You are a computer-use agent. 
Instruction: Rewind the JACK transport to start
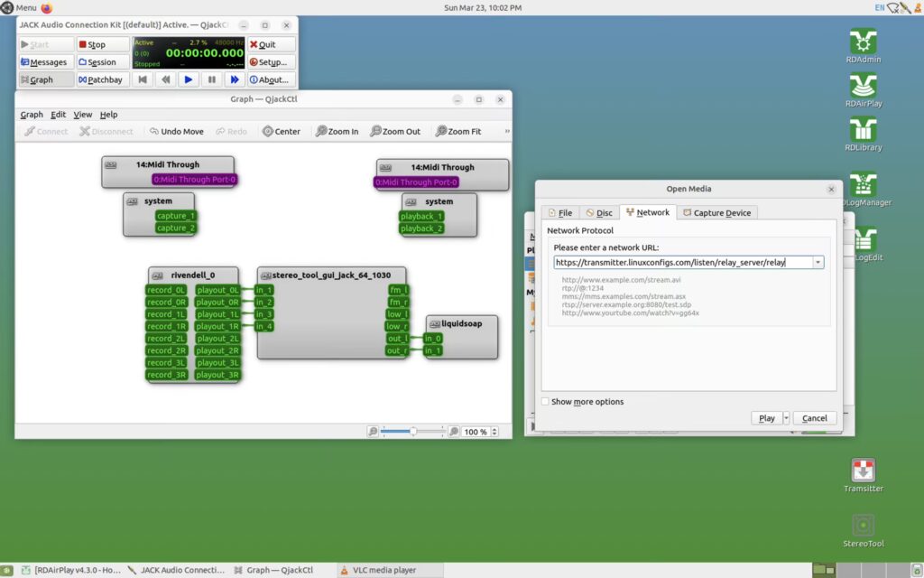pyautogui.click(x=142, y=79)
